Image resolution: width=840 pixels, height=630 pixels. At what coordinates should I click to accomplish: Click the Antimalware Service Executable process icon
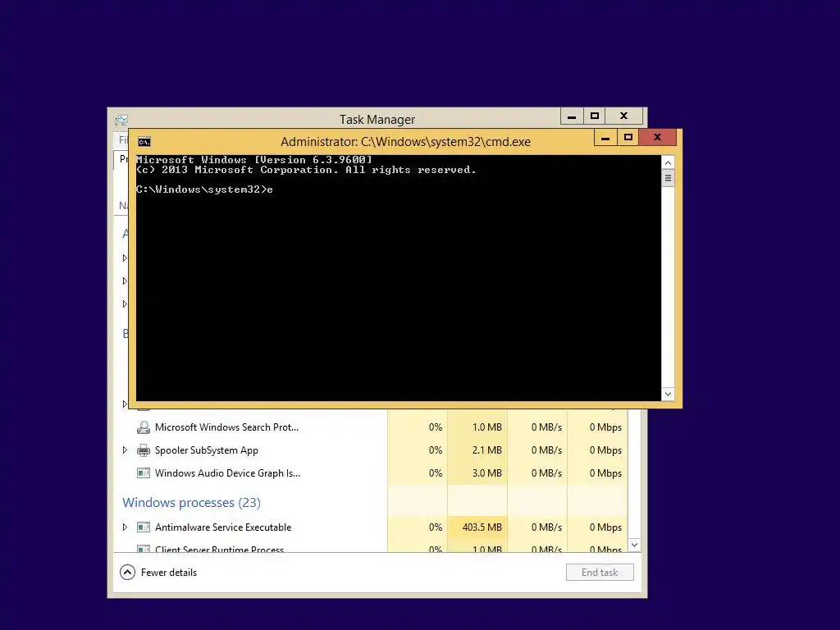143,527
